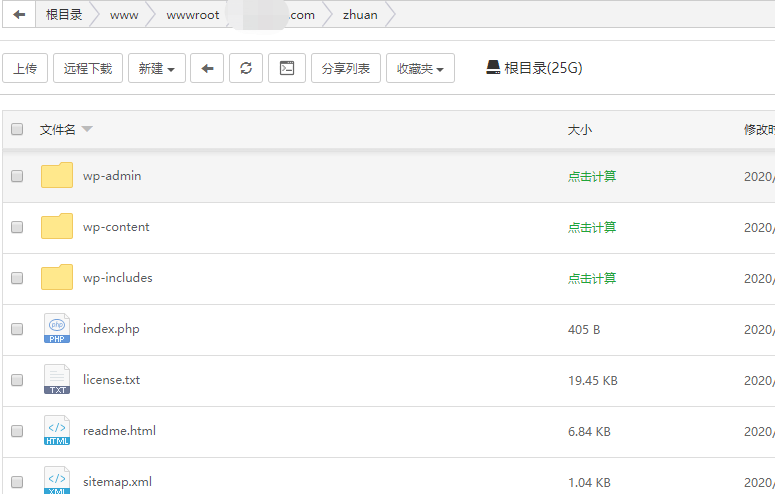Screen dimensions: 775x494
Task: Open the terminal from toolbar
Action: point(286,69)
